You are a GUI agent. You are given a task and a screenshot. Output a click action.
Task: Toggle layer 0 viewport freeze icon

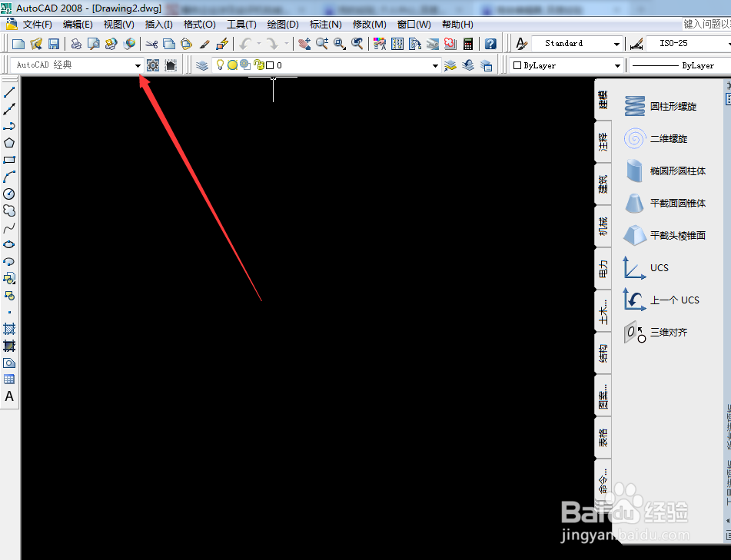245,65
